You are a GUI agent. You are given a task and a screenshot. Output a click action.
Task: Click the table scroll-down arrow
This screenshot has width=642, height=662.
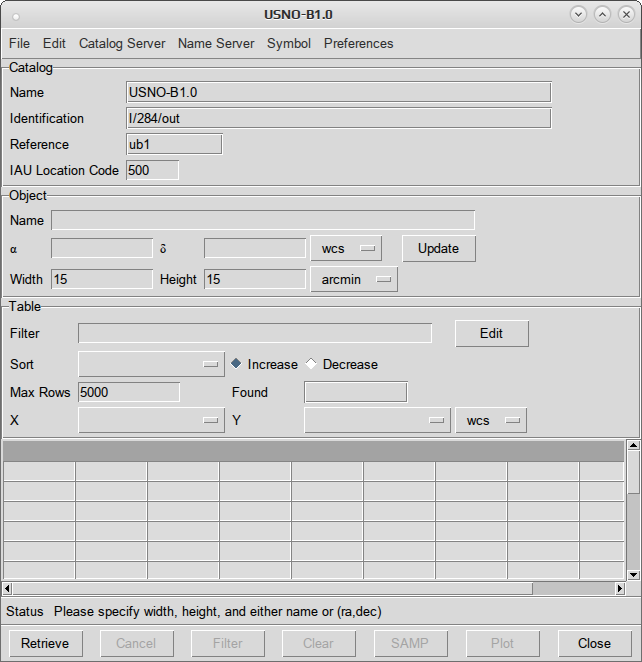[x=633, y=574]
